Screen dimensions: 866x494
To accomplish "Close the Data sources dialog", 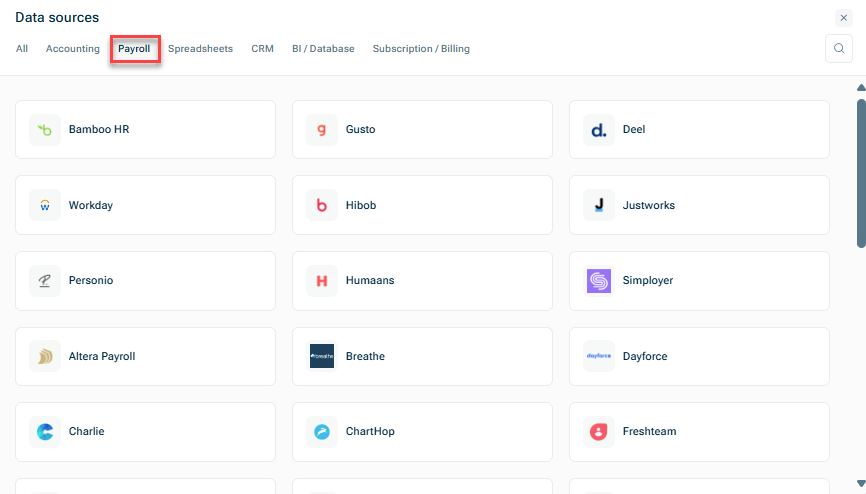I will point(843,18).
